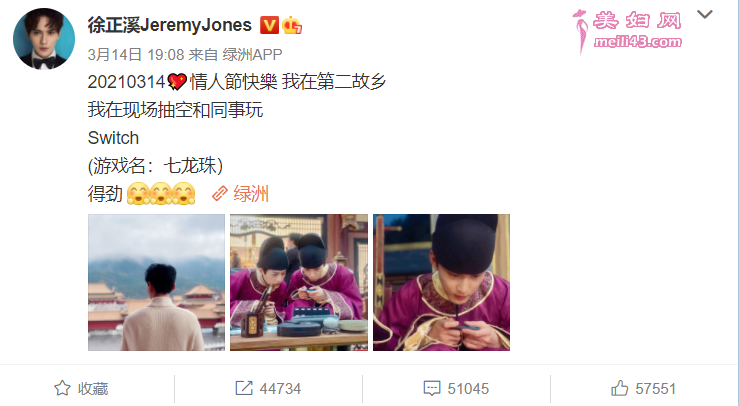Open the close-up actor playing Switch photo
The image size is (739, 406).
point(441,282)
